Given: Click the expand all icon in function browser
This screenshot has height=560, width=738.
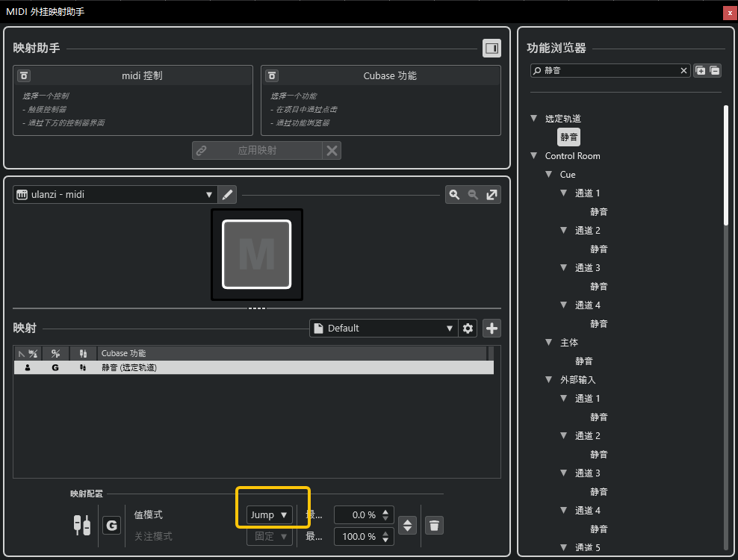Looking at the screenshot, I should click(701, 71).
